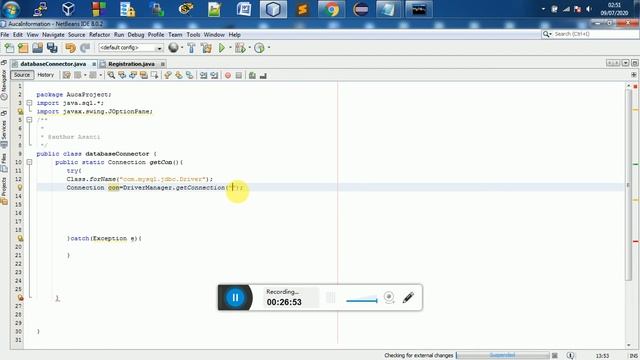Open the browser globe dropdown arrow
This screenshot has width=640, height=360.
182,48
